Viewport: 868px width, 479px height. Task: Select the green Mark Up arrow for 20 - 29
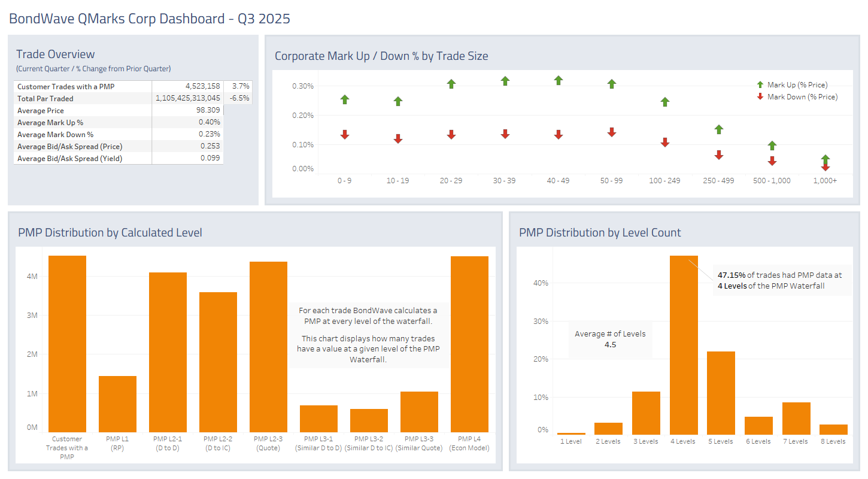coord(451,84)
